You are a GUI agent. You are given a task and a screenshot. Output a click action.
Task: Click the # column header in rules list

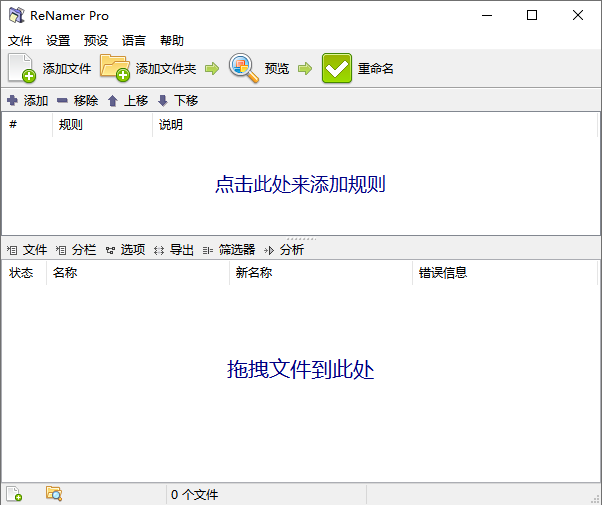(27, 124)
